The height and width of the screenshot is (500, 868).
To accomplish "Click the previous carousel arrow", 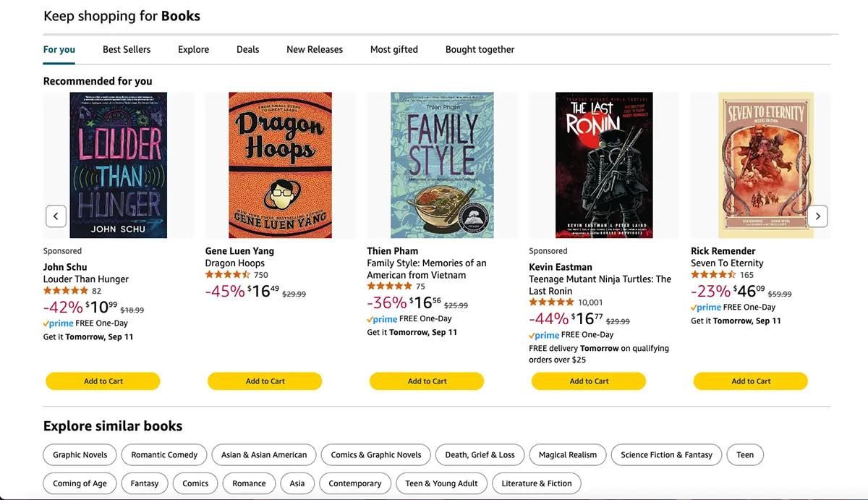I will [56, 216].
